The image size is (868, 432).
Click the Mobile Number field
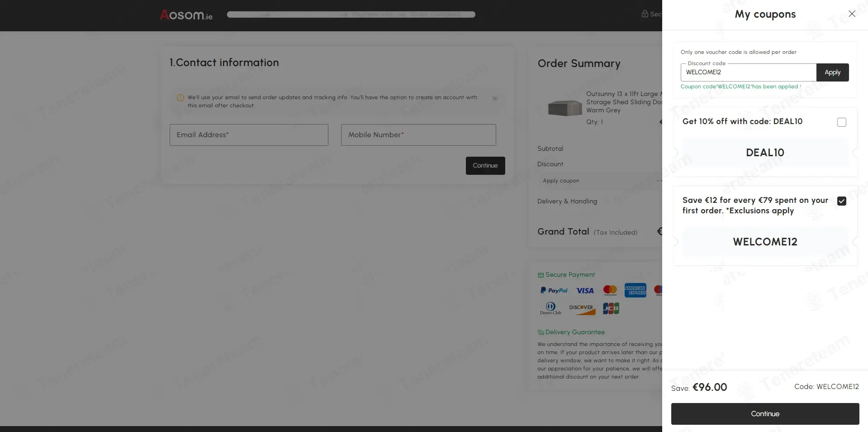coord(418,135)
